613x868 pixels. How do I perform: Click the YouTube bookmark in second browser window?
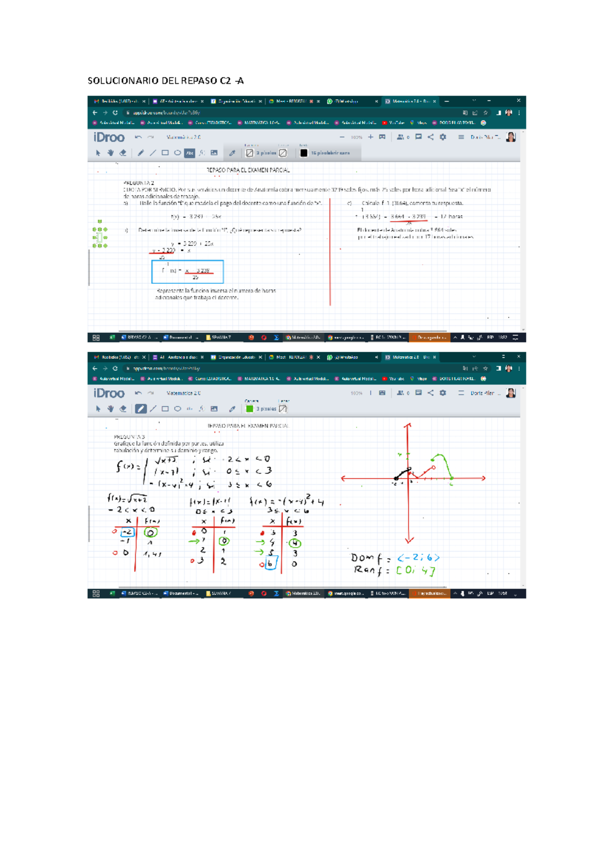393,379
